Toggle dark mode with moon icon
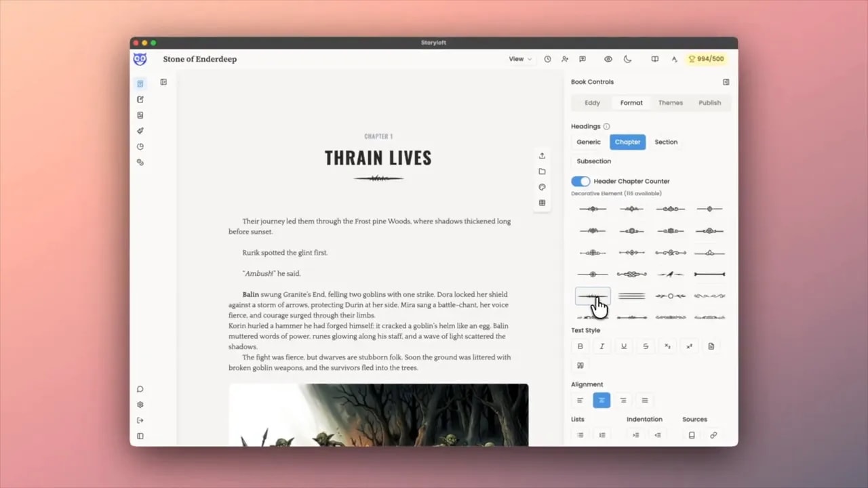Viewport: 868px width, 488px height. coord(627,59)
